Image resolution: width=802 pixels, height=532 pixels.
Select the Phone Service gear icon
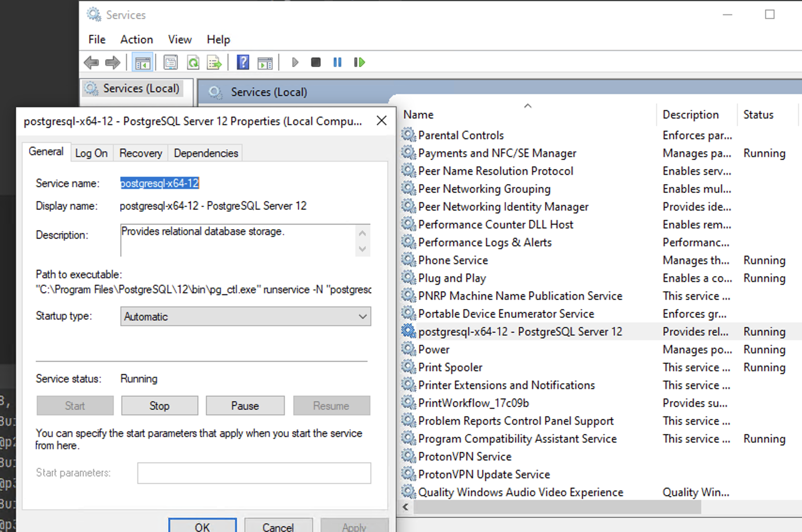(409, 260)
